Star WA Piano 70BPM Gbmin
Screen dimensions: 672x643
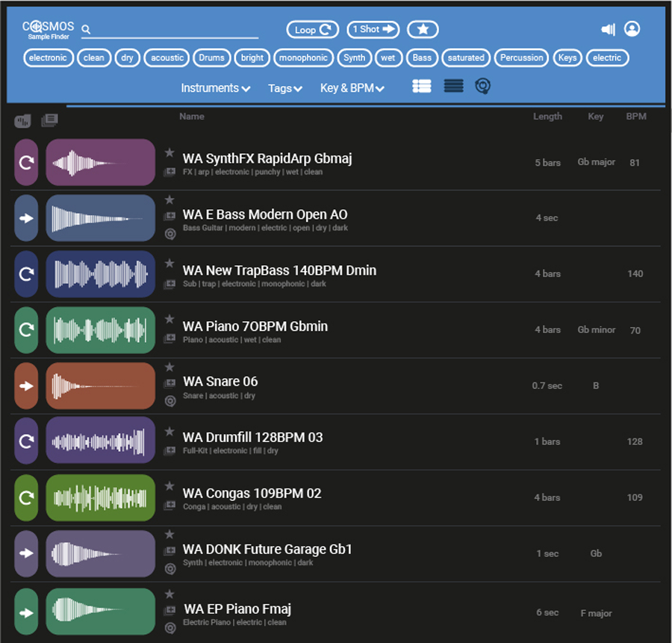click(169, 319)
